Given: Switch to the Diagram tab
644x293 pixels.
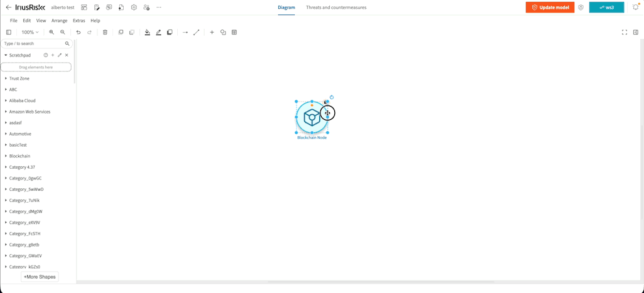Looking at the screenshot, I should [287, 8].
